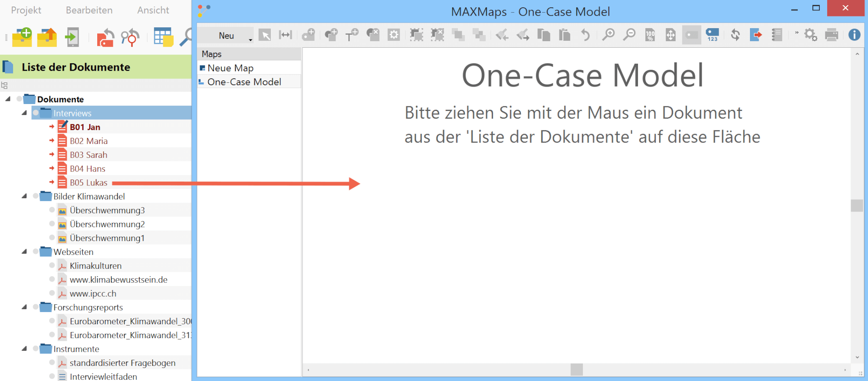Open the layers list icon
The image size is (868, 381).
(x=777, y=35)
